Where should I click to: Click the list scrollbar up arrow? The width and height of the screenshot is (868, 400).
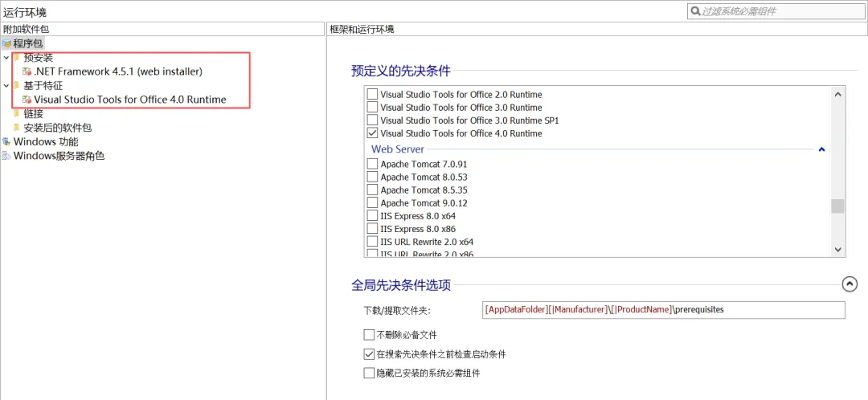pyautogui.click(x=837, y=95)
